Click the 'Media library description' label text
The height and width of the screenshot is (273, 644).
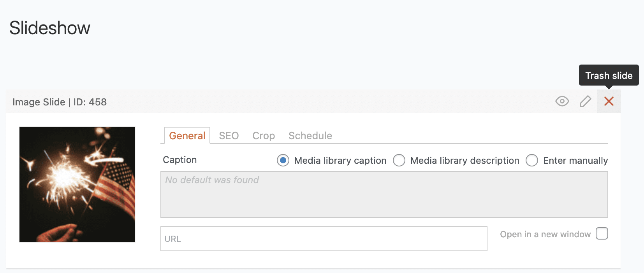(x=465, y=161)
